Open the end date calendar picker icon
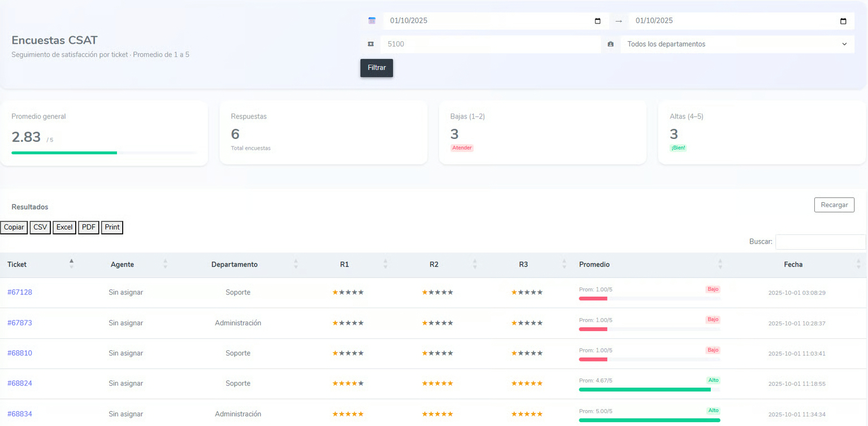This screenshot has width=868, height=426. coord(843,21)
